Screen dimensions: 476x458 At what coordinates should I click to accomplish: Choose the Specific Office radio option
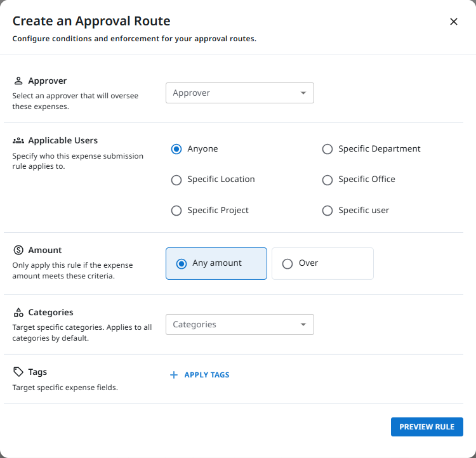coord(327,180)
